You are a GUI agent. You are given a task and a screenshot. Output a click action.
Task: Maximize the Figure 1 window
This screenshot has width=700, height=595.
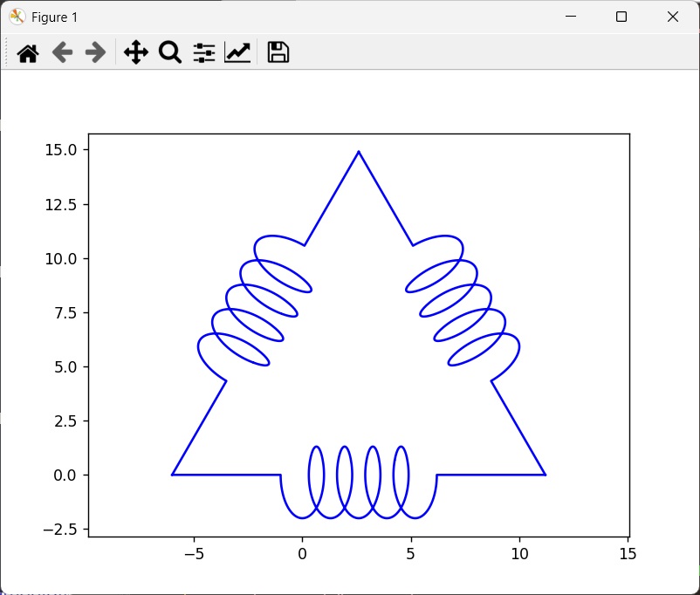pos(621,17)
